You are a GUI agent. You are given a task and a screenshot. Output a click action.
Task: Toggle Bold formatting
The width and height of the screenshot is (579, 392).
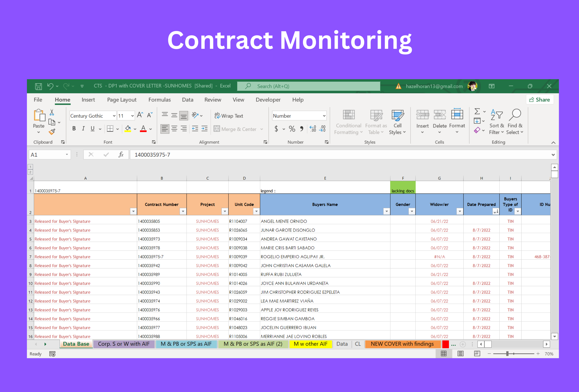(x=74, y=129)
